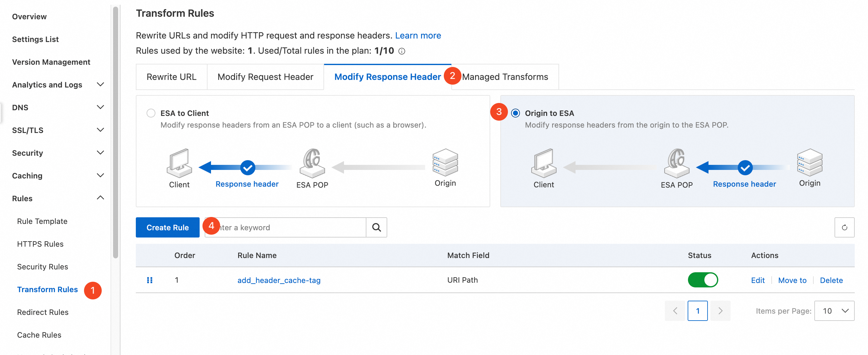
Task: Click the checkmark circle in Origin to ESA diagram
Action: pyautogui.click(x=745, y=167)
